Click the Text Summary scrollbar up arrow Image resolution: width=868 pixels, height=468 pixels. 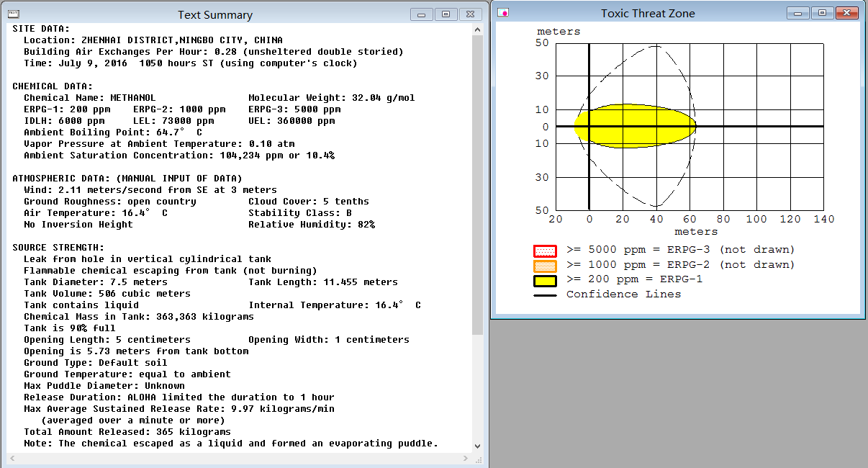pyautogui.click(x=477, y=29)
